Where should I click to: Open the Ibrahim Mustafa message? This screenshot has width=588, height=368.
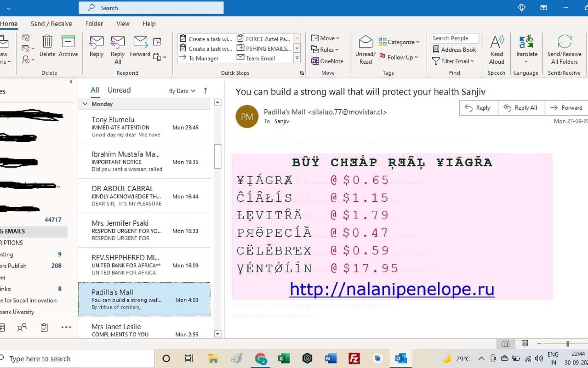pos(144,161)
